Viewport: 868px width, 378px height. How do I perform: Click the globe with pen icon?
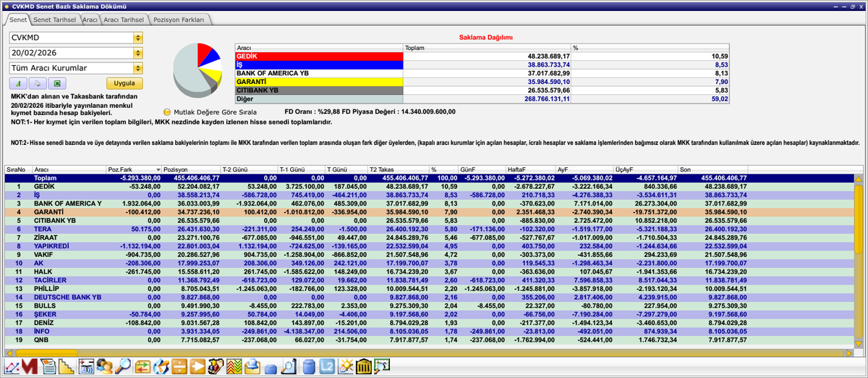[161, 367]
